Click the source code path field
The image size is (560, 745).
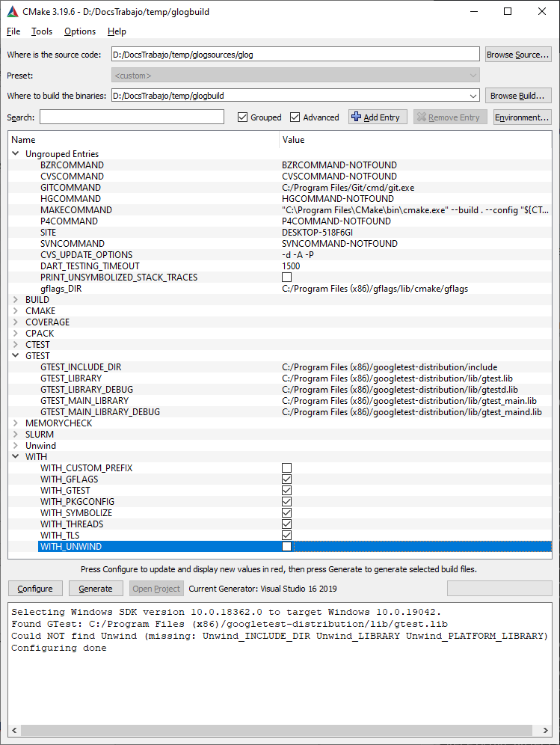[295, 54]
